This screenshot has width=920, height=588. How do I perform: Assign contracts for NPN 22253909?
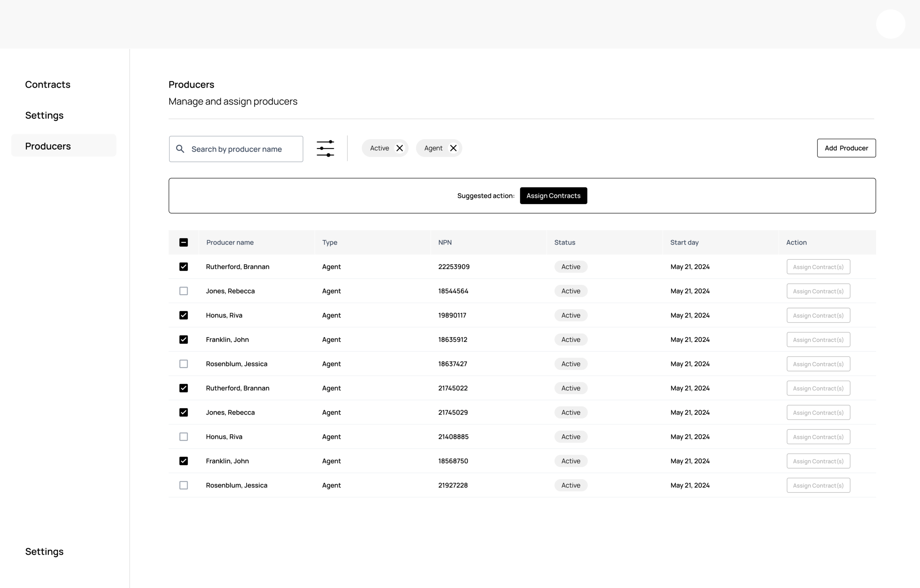[x=818, y=267]
